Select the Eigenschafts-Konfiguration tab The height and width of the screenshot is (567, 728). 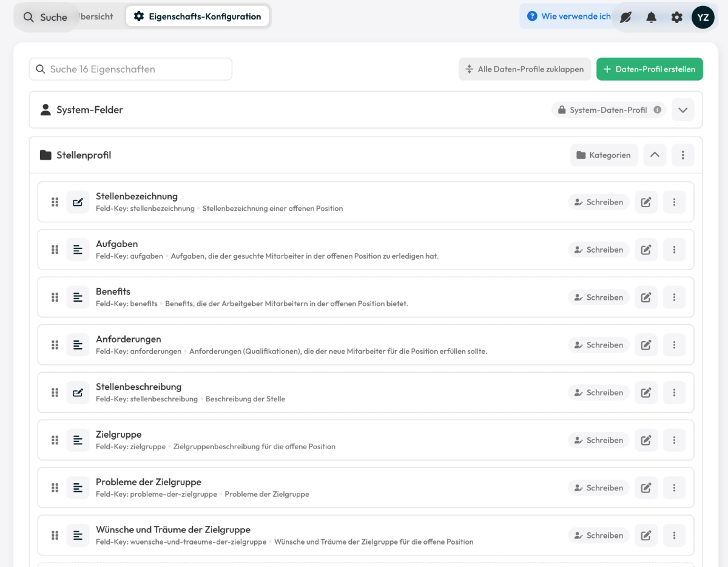197,16
